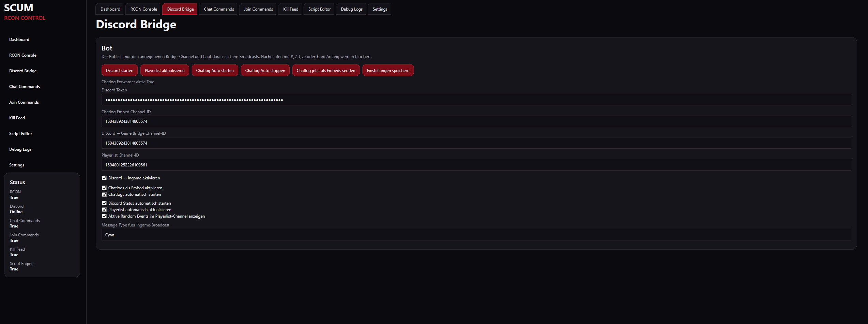Start Chatlog Auto forwarding
Screen dimensions: 868x324
pos(215,71)
